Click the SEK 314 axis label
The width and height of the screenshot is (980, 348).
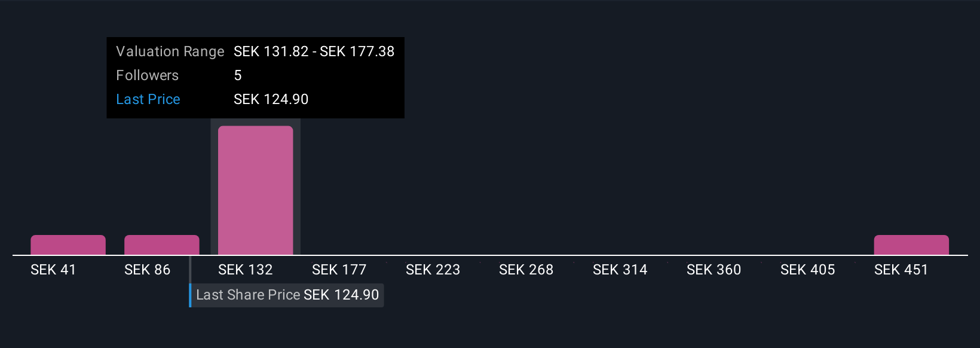(x=620, y=270)
